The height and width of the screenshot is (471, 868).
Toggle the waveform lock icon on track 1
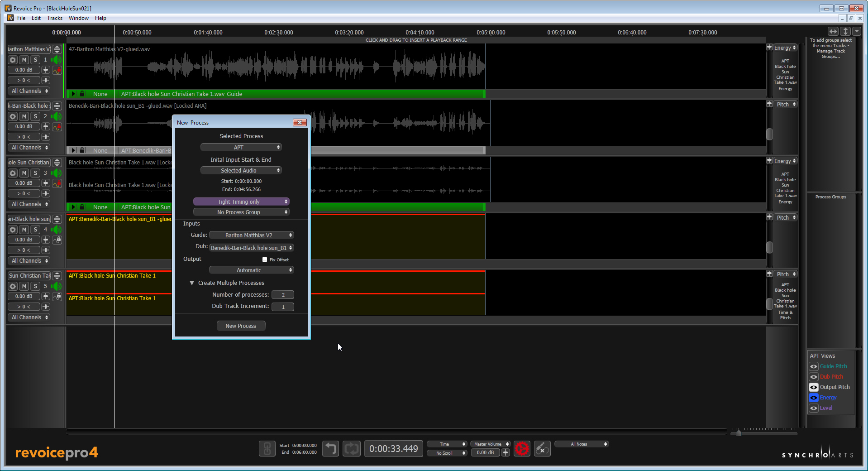pos(57,70)
